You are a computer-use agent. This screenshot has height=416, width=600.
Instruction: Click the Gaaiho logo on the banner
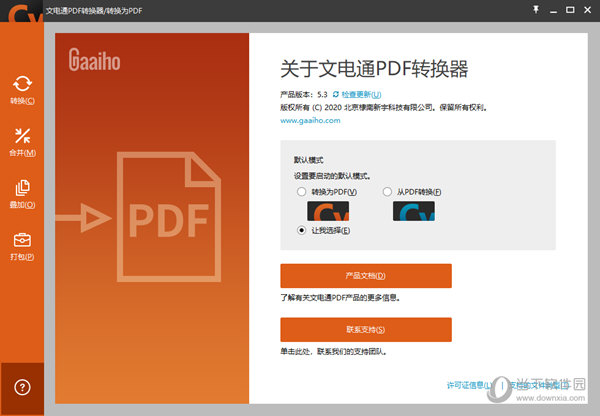(95, 60)
